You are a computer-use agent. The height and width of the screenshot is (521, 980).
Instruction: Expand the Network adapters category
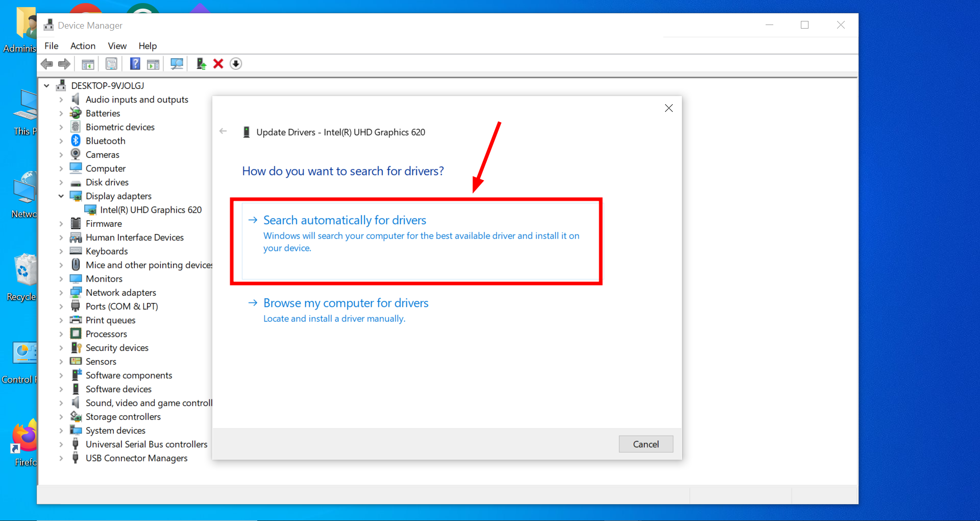tap(61, 292)
